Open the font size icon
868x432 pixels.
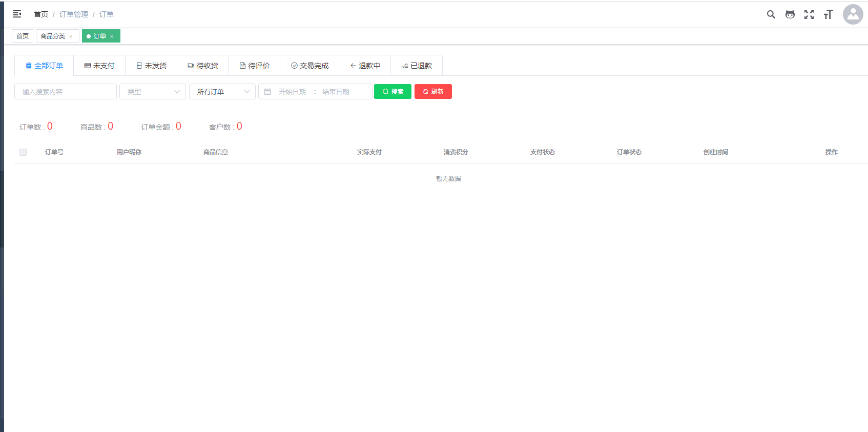click(x=828, y=14)
